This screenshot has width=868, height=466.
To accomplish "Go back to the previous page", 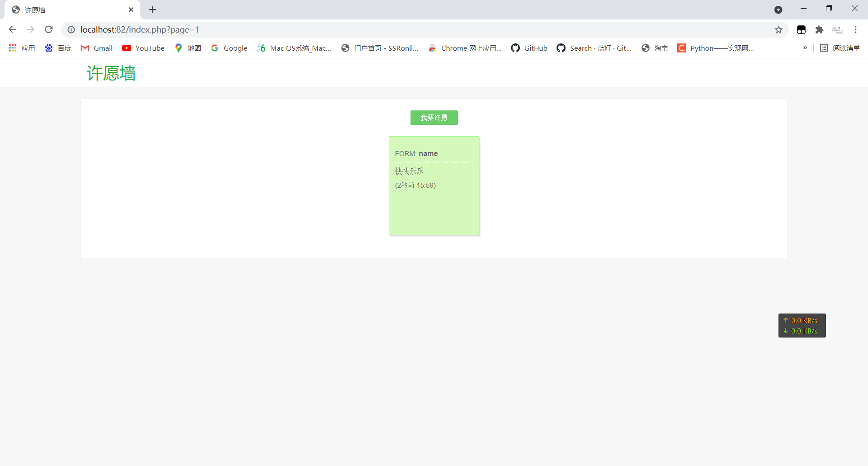I will pos(12,29).
